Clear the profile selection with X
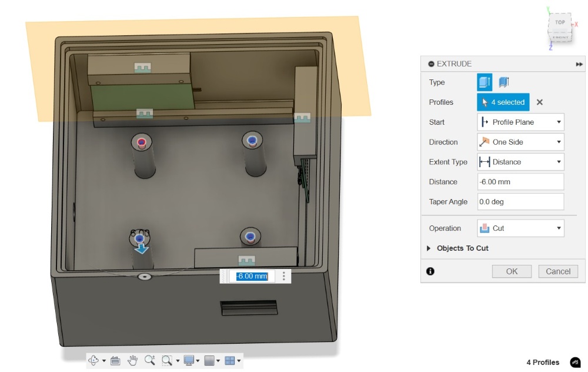Viewport: 588px width, 372px height. pos(540,102)
